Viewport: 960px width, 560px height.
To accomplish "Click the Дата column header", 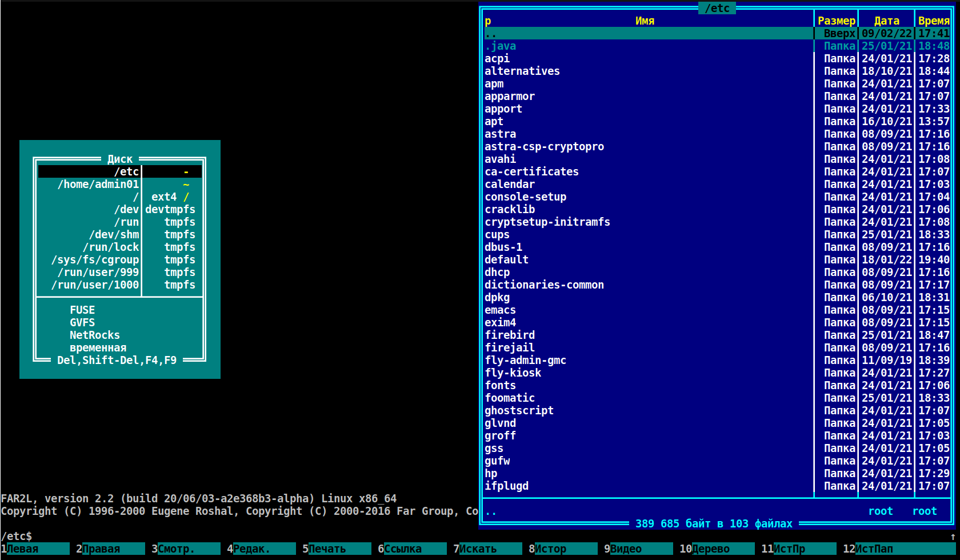I will click(x=886, y=21).
